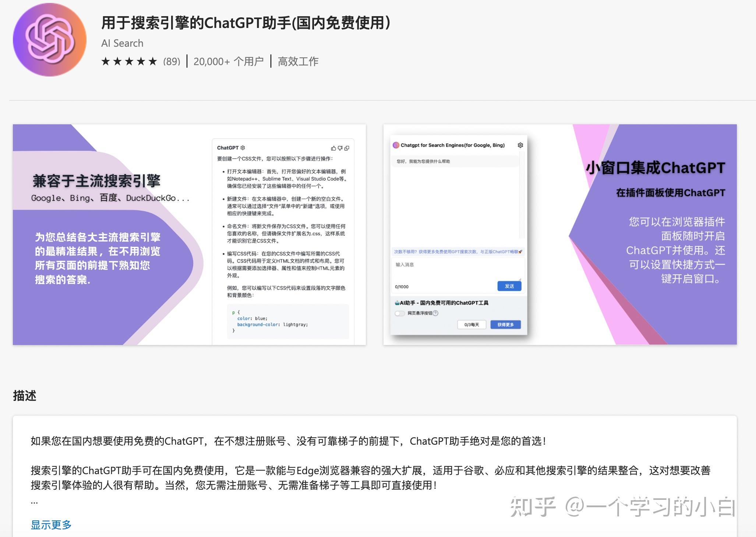Click the copy icon in ChatGPT card
This screenshot has height=537, width=756.
pyautogui.click(x=347, y=148)
